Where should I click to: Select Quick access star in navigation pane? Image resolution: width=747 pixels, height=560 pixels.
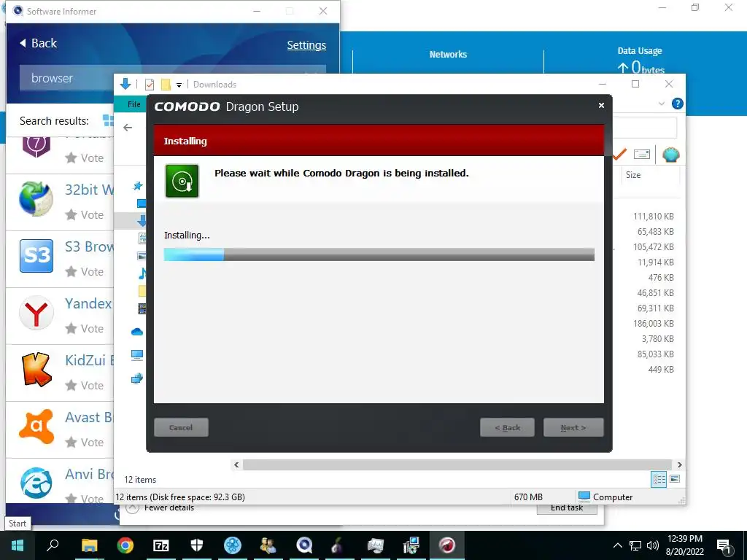click(138, 186)
